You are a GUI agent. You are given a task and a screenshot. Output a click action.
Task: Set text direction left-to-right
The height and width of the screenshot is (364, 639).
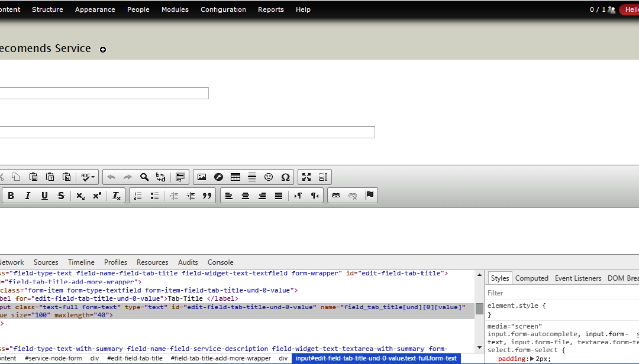coord(298,196)
